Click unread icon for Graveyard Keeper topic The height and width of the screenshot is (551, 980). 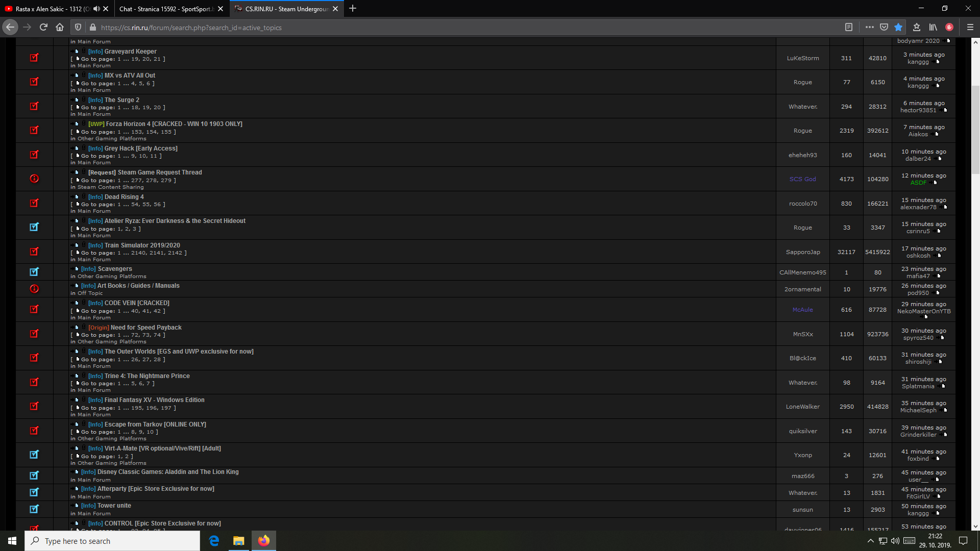pyautogui.click(x=34, y=58)
